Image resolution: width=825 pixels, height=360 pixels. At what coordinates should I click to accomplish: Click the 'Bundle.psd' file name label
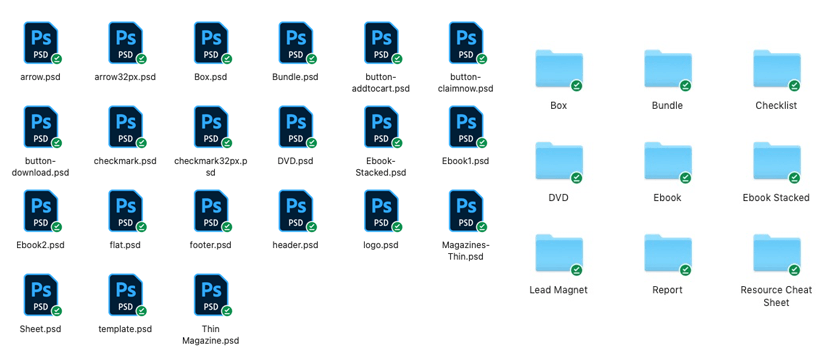(296, 77)
